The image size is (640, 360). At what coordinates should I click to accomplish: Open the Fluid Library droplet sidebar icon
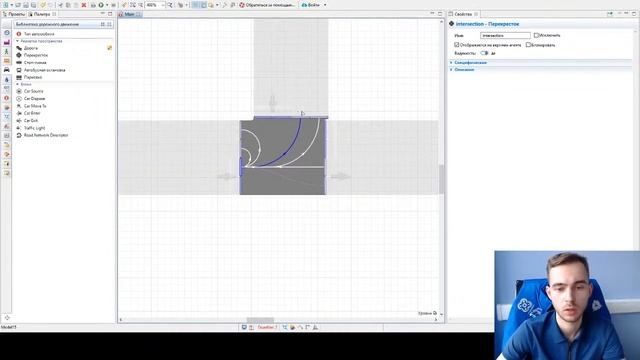click(7, 80)
